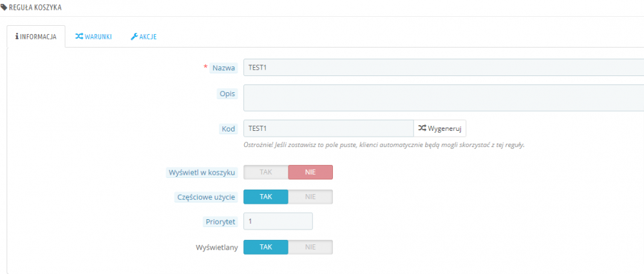Select the Informacja tab
This screenshot has height=274, width=644.
click(36, 37)
